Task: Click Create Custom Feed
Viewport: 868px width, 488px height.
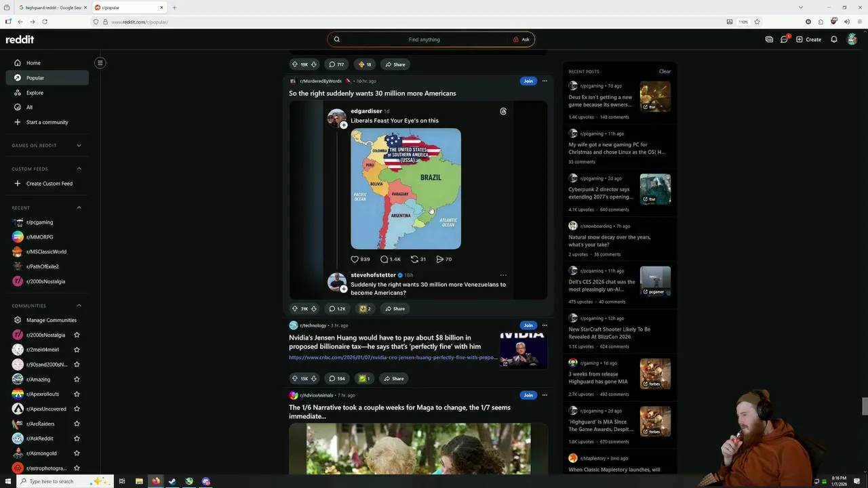Action: pyautogui.click(x=47, y=184)
